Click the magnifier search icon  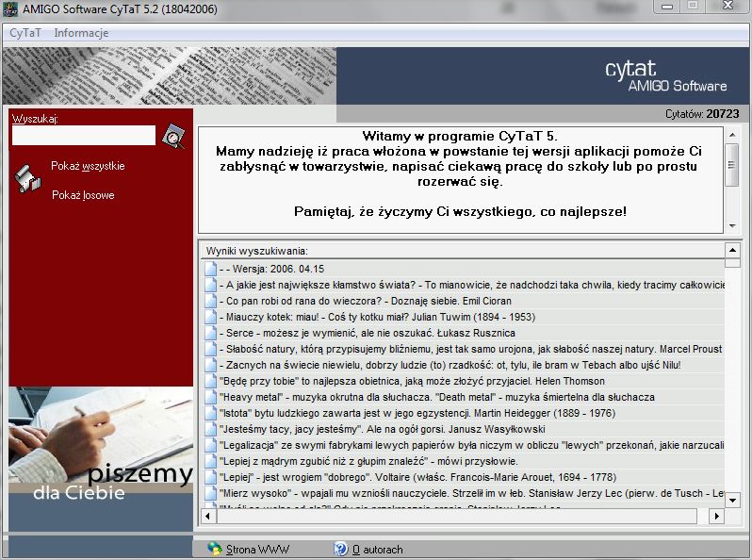click(x=173, y=137)
